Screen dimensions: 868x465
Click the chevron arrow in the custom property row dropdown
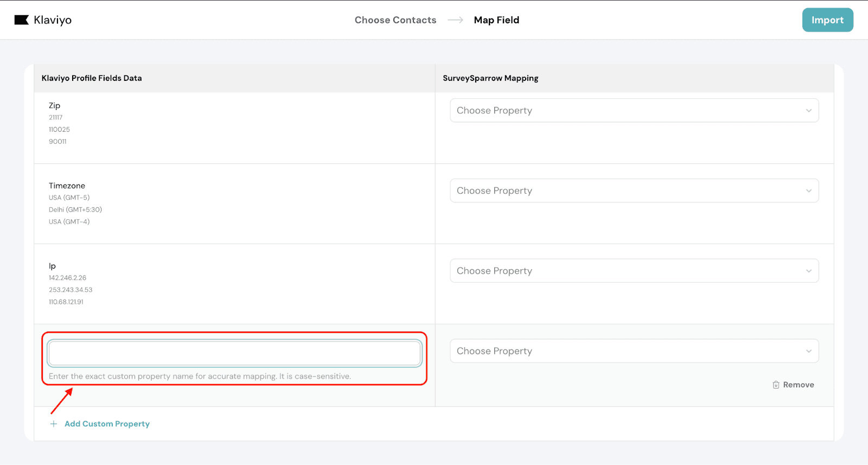pyautogui.click(x=808, y=352)
